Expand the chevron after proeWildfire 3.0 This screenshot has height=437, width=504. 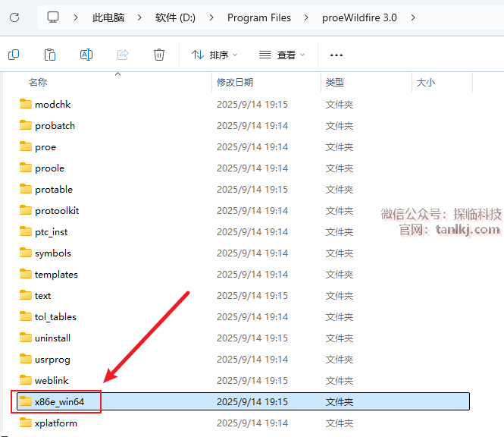[x=413, y=17]
